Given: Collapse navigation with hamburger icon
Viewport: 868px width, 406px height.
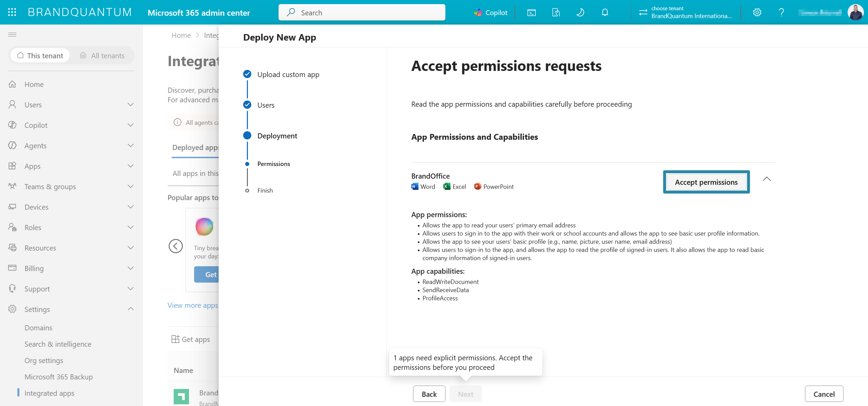Looking at the screenshot, I should (x=12, y=34).
